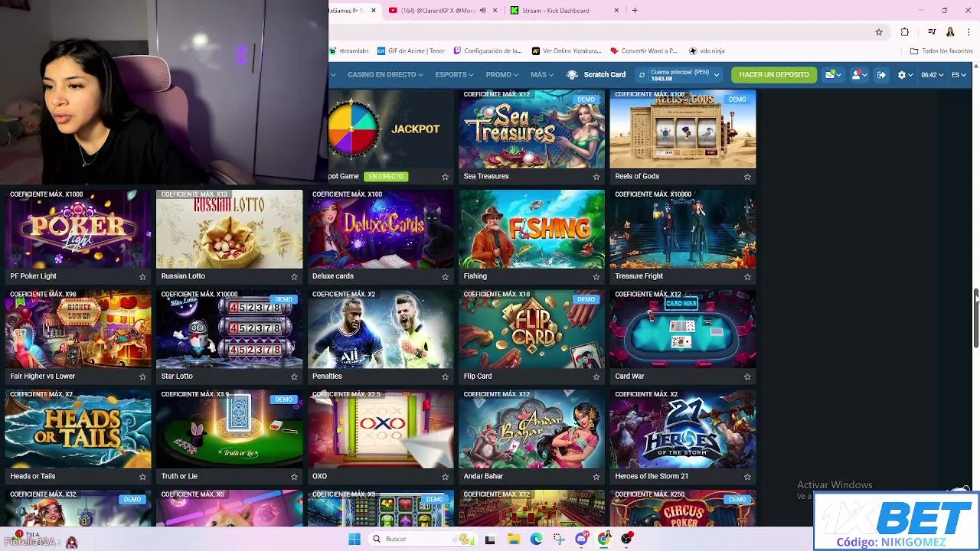Favorite Heroes of the Storm 21 star
The height and width of the screenshot is (551, 980).
coord(747,477)
